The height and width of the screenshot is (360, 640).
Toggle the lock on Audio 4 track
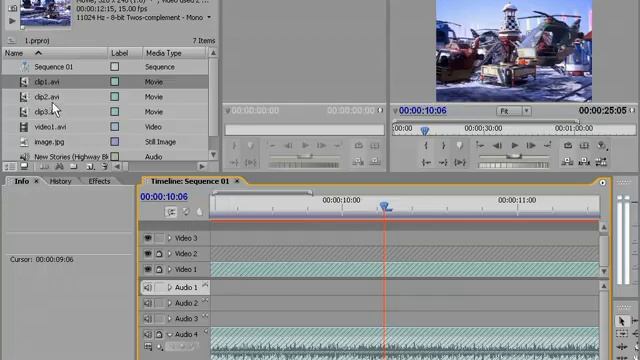point(159,335)
